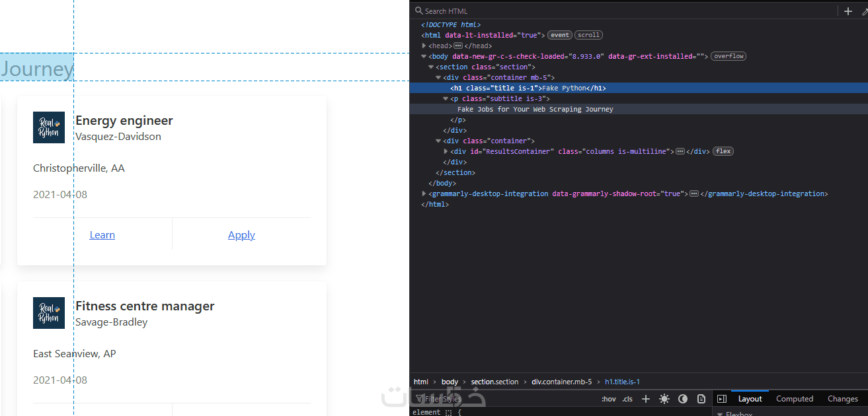Click ellipsis badge in ResultsContainer div
The image size is (868, 416).
(x=680, y=151)
